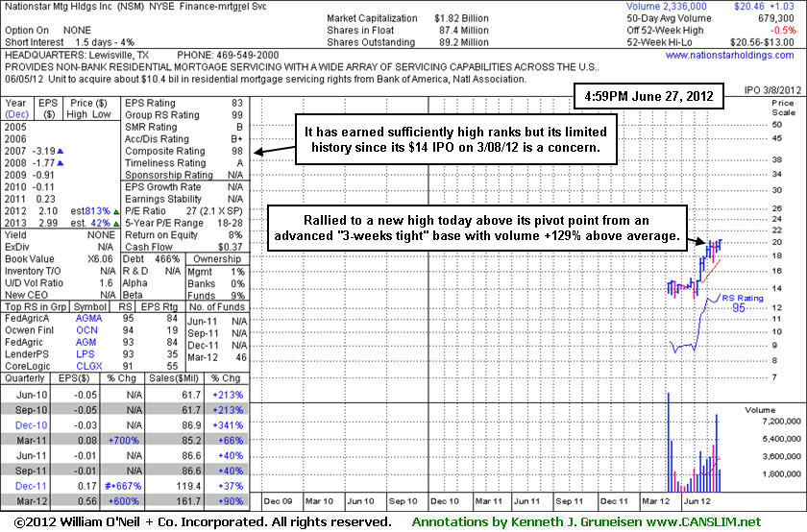This screenshot has width=807, height=532.
Task: Click the -0.5% off 52-week high value
Action: (783, 31)
